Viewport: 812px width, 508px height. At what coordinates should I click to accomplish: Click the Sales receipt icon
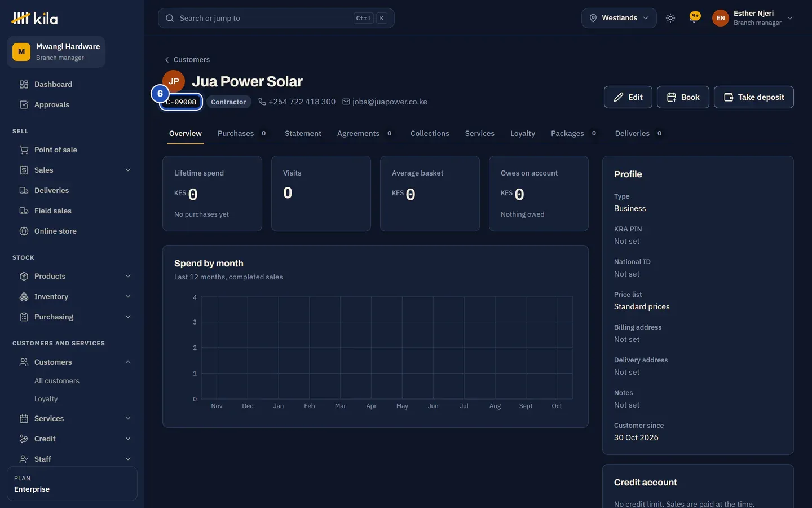pyautogui.click(x=24, y=170)
